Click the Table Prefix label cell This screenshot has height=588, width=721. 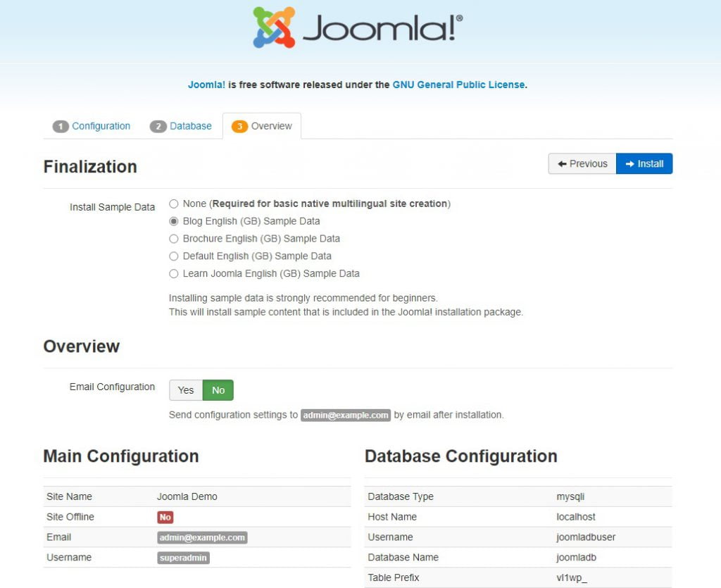pyautogui.click(x=393, y=577)
